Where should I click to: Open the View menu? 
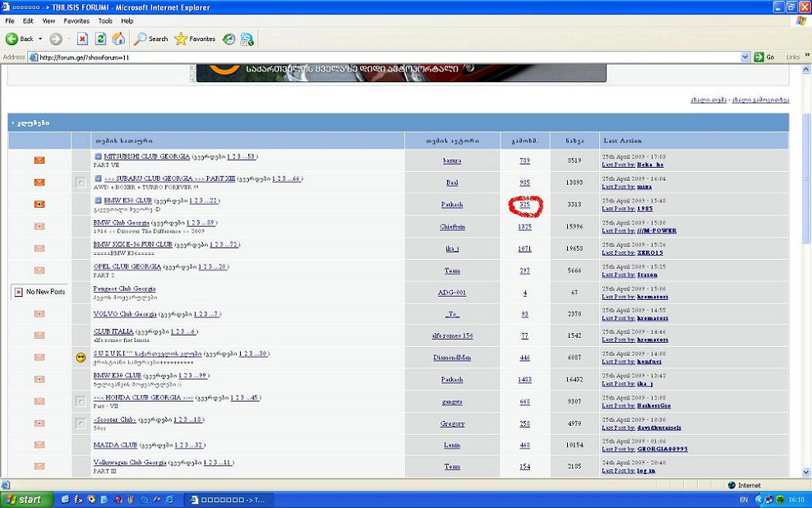pos(48,21)
